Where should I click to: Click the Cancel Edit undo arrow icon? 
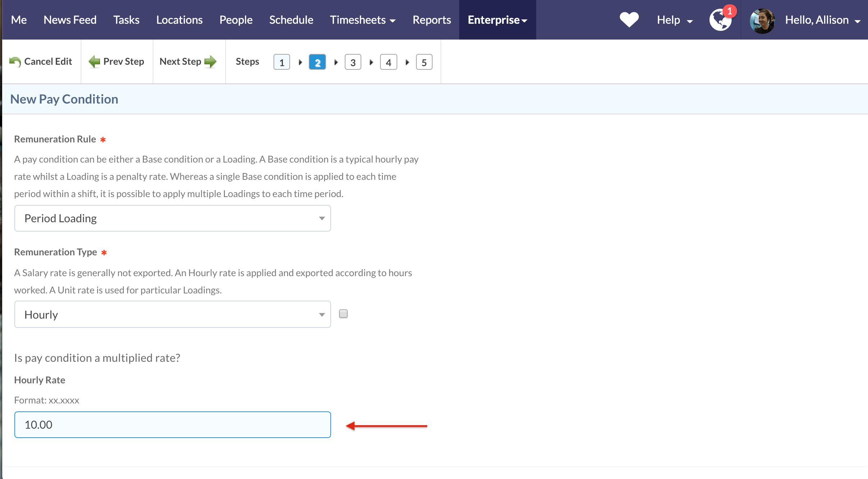pyautogui.click(x=15, y=62)
